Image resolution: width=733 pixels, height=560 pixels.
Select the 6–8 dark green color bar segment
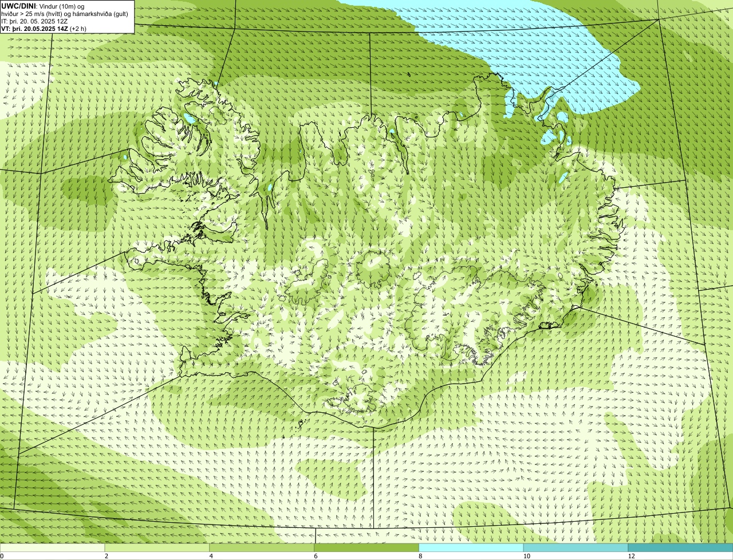pyautogui.click(x=366, y=548)
